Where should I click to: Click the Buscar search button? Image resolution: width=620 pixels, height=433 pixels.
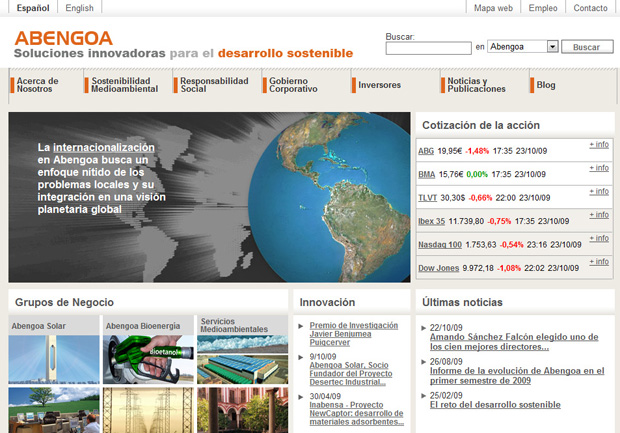(587, 47)
